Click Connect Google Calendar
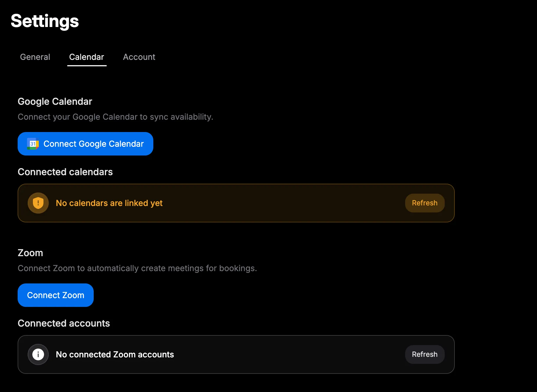The height and width of the screenshot is (392, 537). pos(85,144)
